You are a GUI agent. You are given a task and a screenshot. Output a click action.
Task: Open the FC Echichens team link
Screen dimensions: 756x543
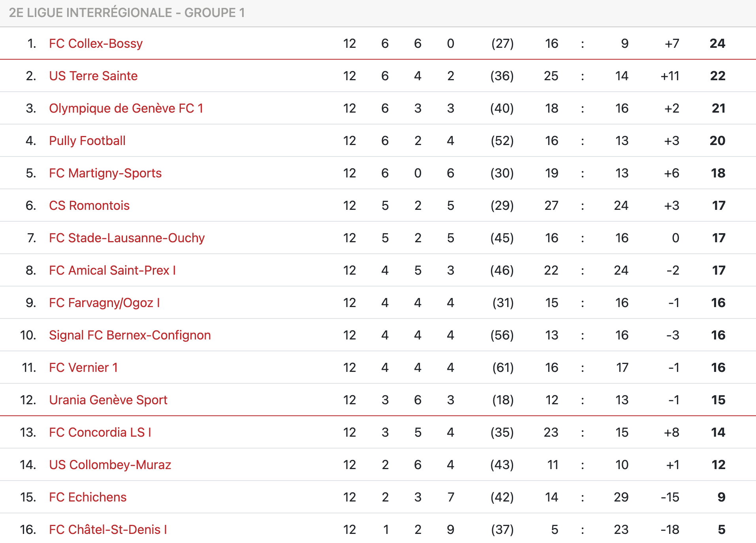88,497
